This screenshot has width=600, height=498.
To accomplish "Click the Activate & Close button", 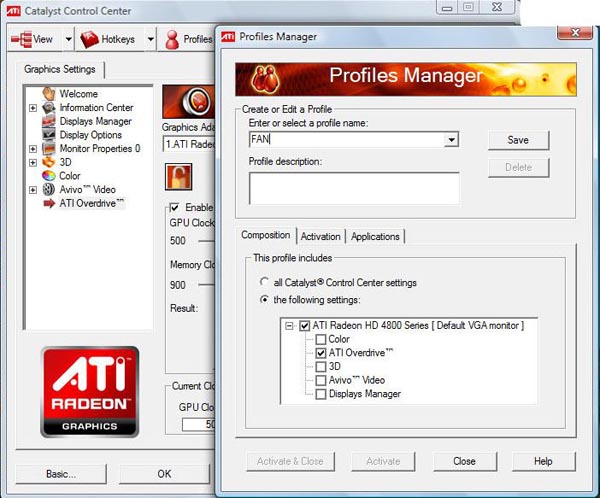I will coord(290,462).
